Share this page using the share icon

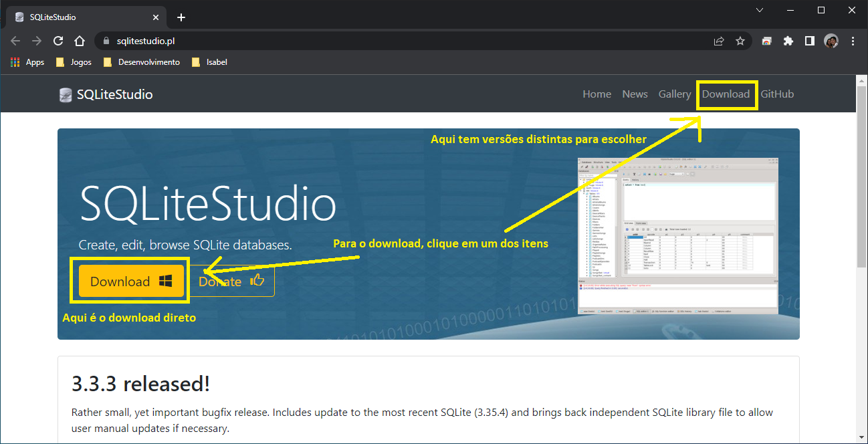719,41
